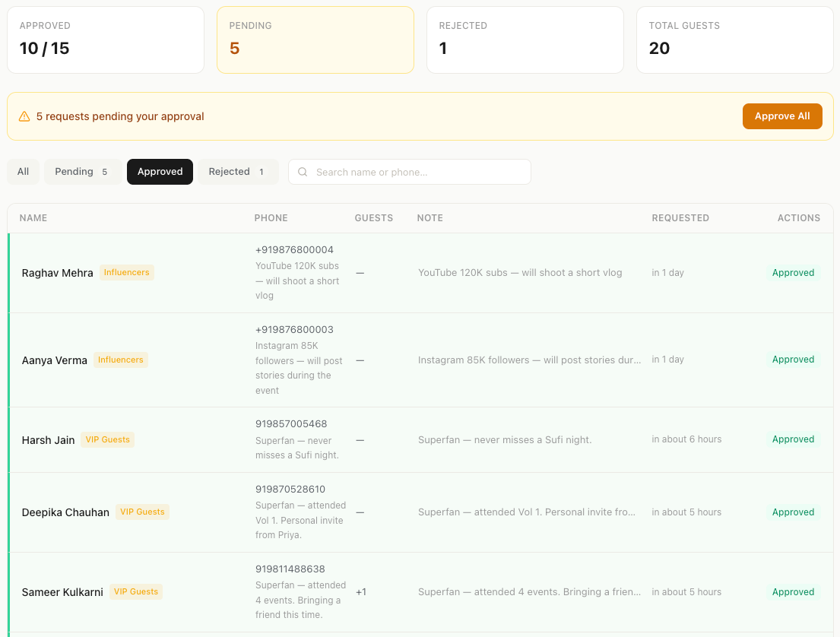
Task: Click the magnifier icon in search box
Action: pyautogui.click(x=303, y=172)
